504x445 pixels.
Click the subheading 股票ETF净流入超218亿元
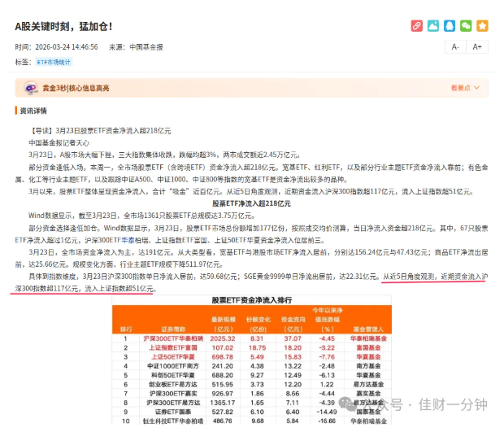[x=251, y=203]
